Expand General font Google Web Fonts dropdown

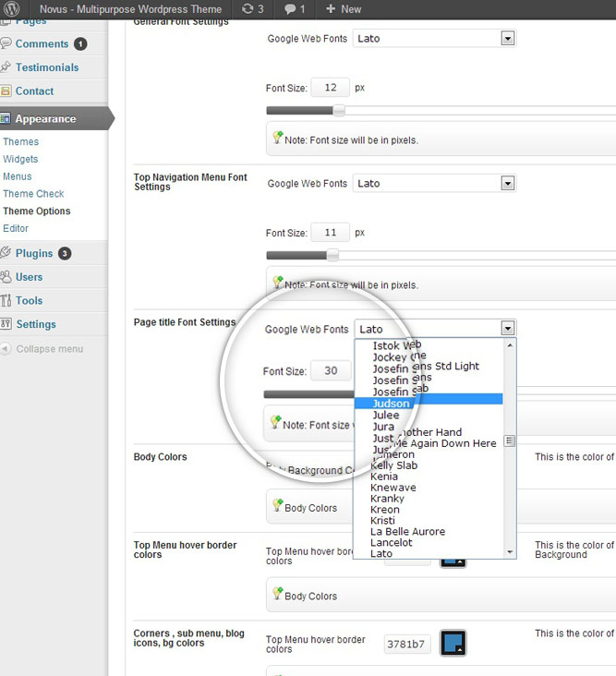click(507, 39)
